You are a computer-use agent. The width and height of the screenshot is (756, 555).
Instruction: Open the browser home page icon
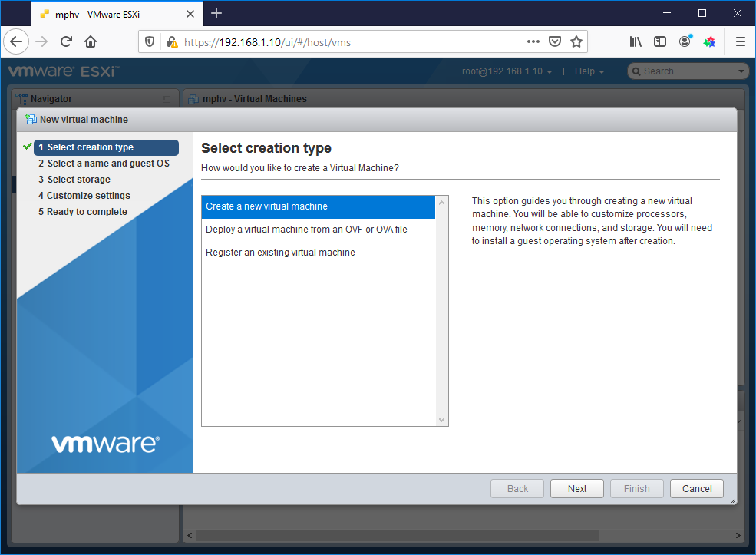90,41
